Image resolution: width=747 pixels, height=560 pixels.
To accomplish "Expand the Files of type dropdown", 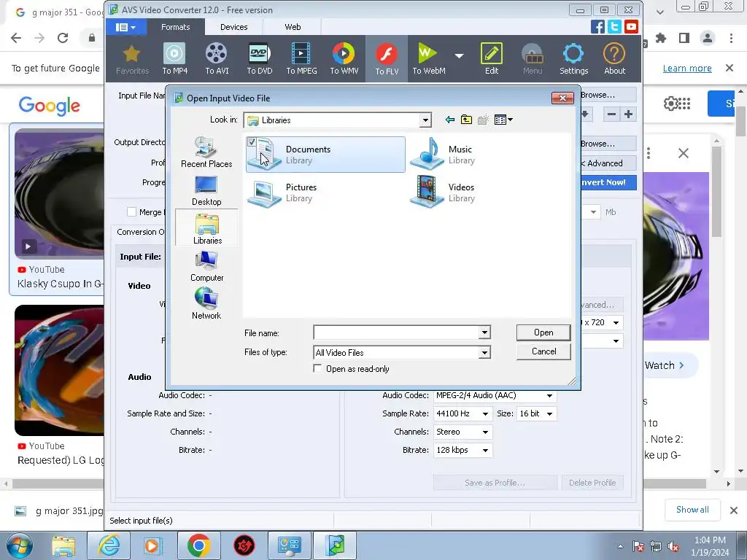I will pyautogui.click(x=484, y=352).
